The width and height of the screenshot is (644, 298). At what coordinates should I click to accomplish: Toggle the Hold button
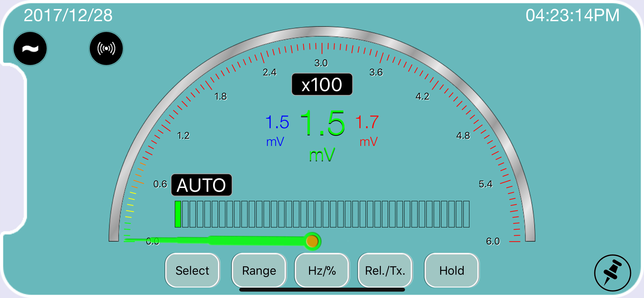(x=452, y=270)
